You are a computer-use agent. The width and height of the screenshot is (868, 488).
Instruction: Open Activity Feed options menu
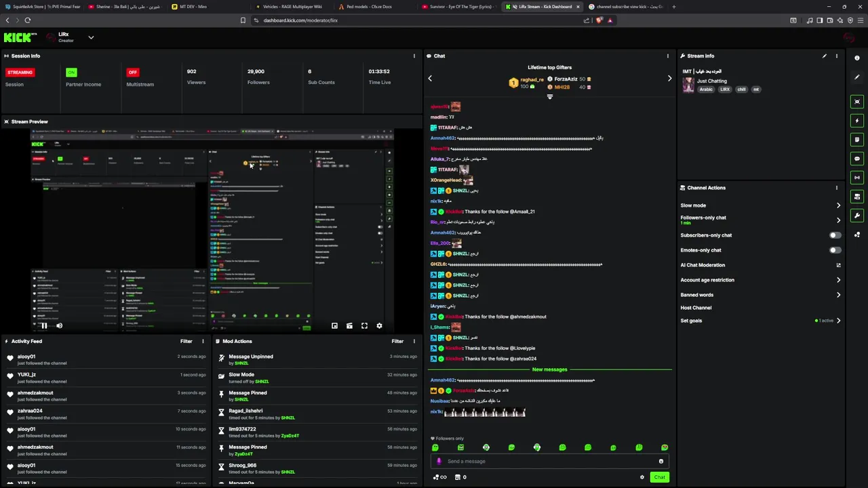[x=203, y=342]
